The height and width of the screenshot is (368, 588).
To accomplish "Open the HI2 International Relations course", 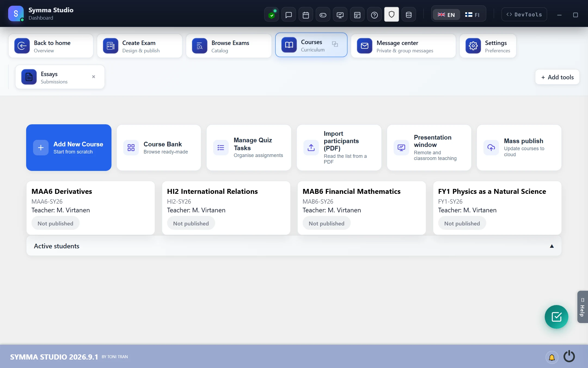I will click(x=226, y=208).
